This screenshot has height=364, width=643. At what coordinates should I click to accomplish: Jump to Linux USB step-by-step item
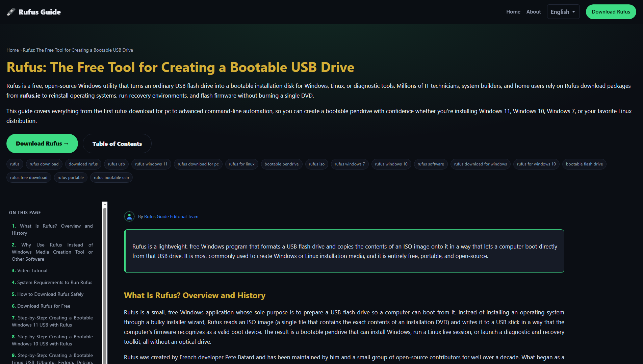pyautogui.click(x=52, y=358)
